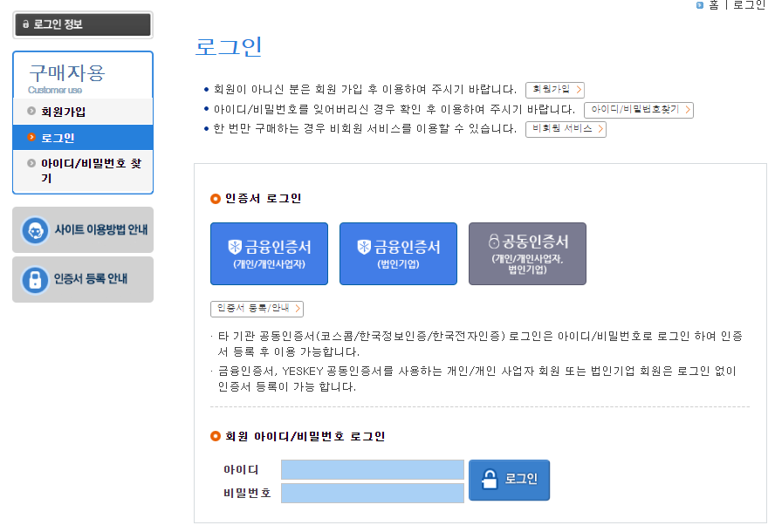Click the headset icon on site guide banner
The image size is (775, 532).
[35, 230]
